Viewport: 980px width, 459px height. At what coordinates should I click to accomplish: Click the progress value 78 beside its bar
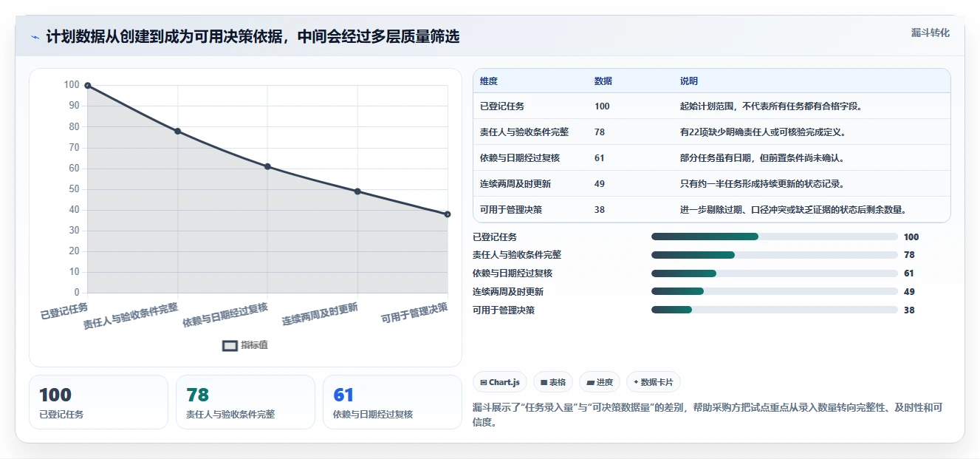pos(909,255)
